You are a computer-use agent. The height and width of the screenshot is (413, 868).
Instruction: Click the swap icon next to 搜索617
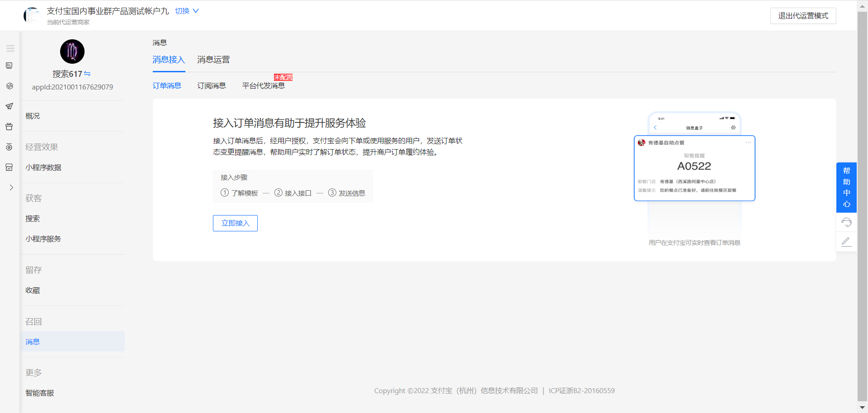click(87, 74)
